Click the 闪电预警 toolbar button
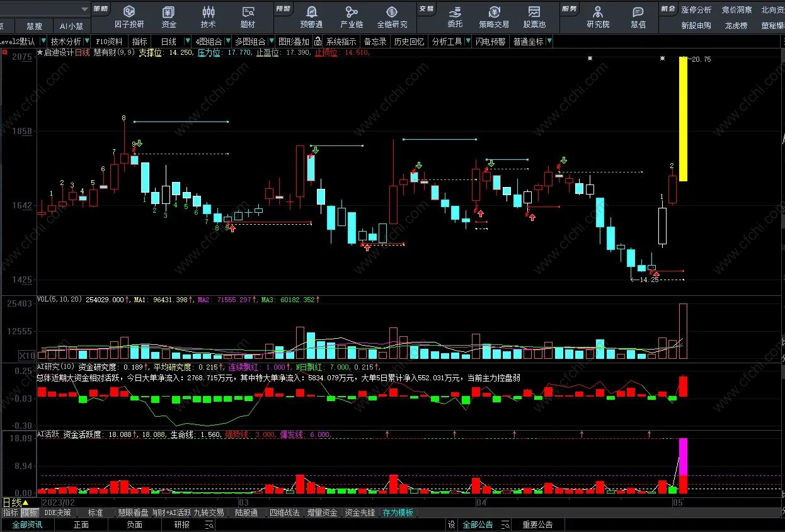 click(491, 42)
